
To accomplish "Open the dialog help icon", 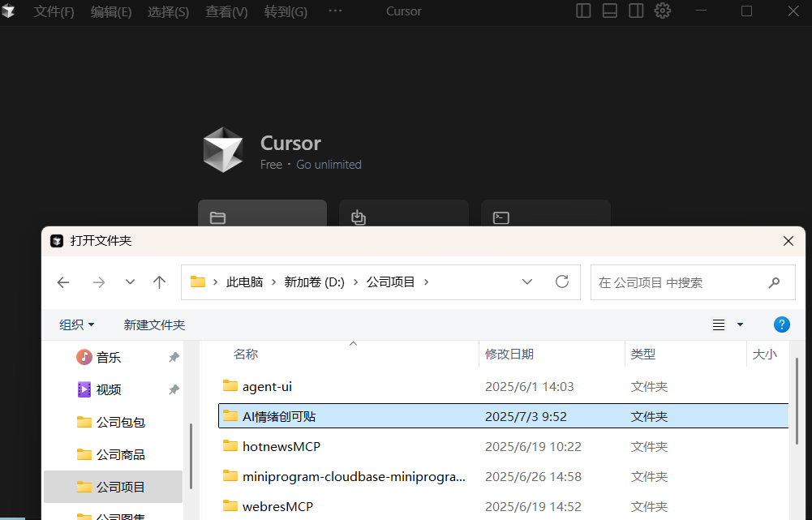I will [x=781, y=324].
